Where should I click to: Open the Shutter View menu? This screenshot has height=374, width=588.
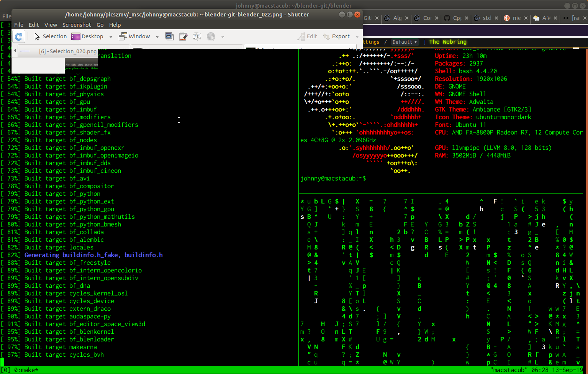click(x=51, y=25)
